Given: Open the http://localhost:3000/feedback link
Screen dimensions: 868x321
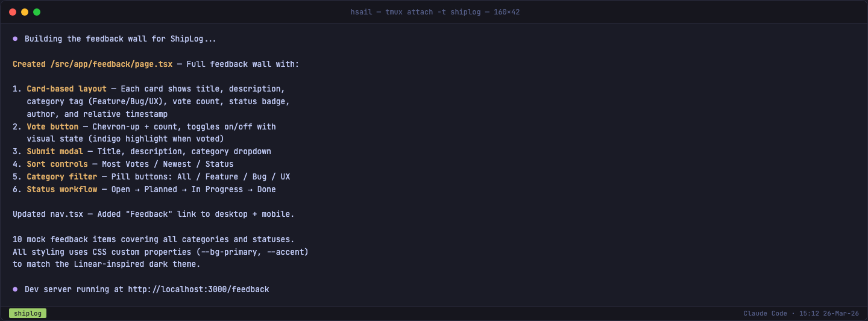Looking at the screenshot, I should pos(198,290).
